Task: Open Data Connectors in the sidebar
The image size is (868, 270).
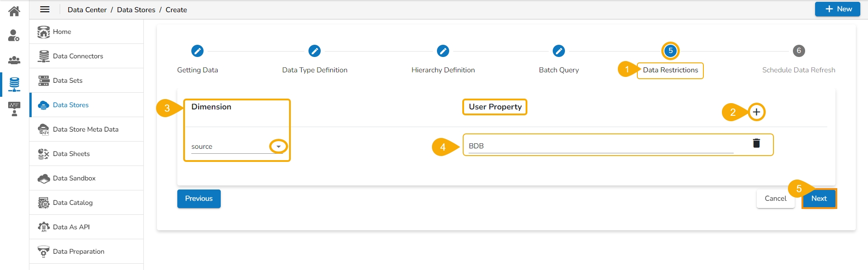Action: (x=78, y=56)
